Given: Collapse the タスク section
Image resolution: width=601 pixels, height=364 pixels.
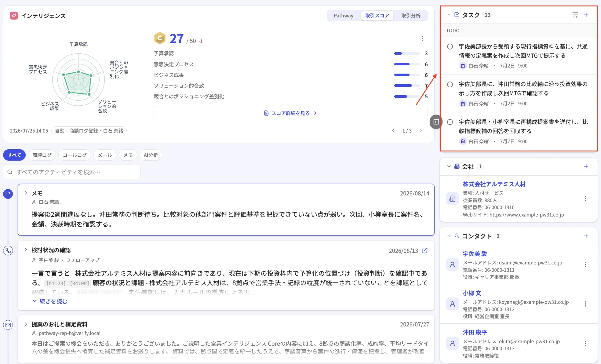Looking at the screenshot, I should click(x=449, y=15).
